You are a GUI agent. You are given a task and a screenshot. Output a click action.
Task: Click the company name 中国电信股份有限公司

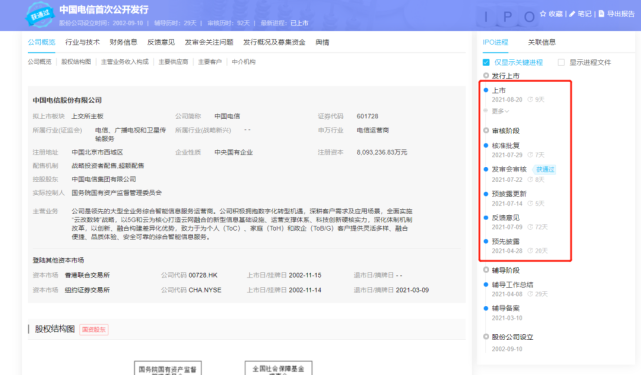click(x=67, y=100)
